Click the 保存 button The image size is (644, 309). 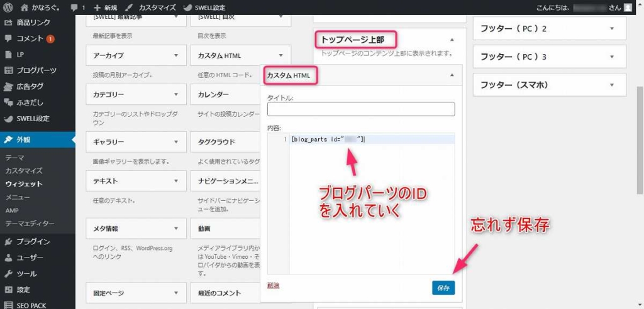coord(443,288)
